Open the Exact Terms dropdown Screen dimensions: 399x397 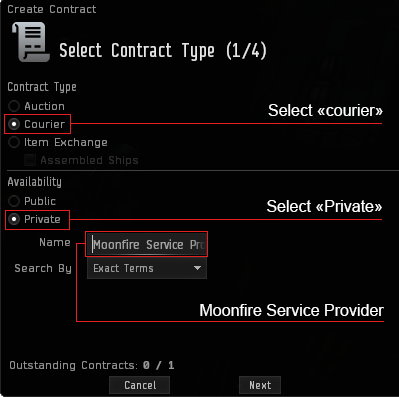[x=147, y=268]
